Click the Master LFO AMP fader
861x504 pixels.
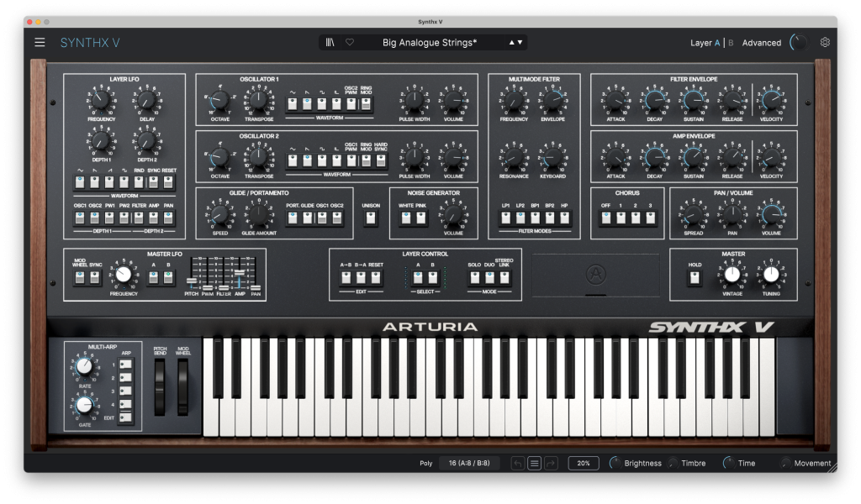pyautogui.click(x=240, y=272)
